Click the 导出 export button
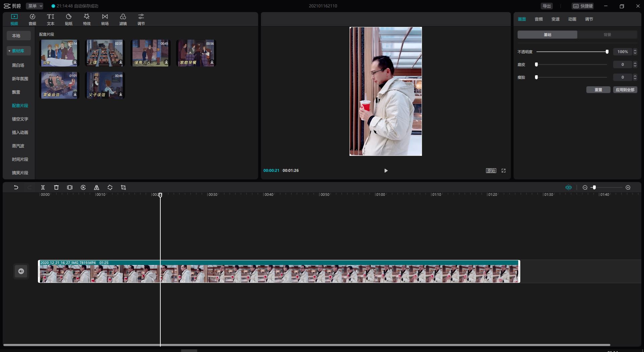 [547, 6]
